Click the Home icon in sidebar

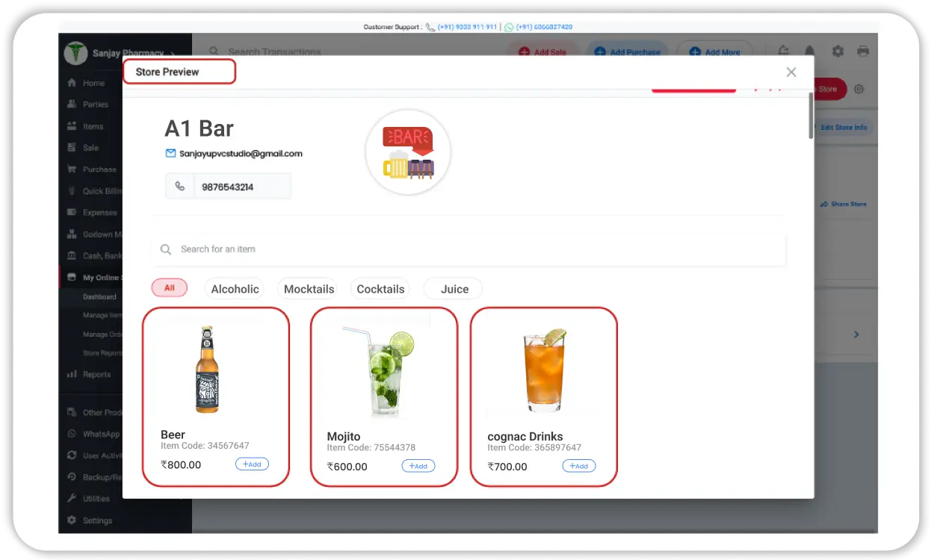pos(72,83)
